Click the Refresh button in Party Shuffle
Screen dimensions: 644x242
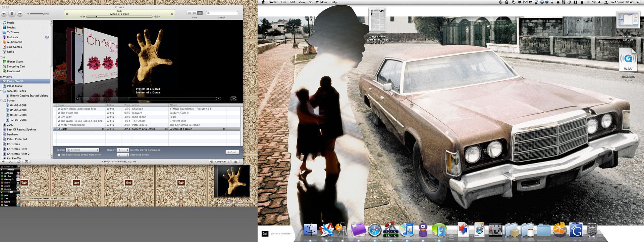232,152
